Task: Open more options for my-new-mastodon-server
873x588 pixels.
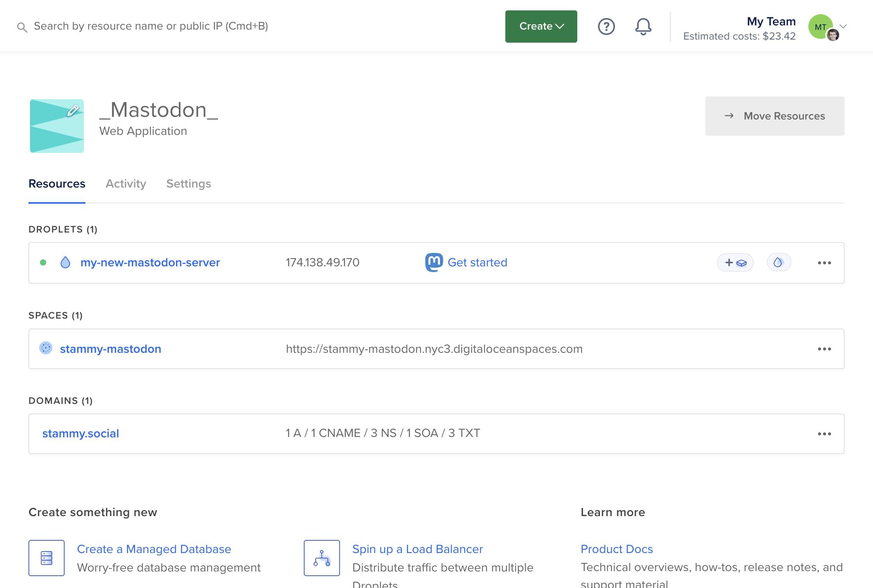Action: pyautogui.click(x=824, y=263)
